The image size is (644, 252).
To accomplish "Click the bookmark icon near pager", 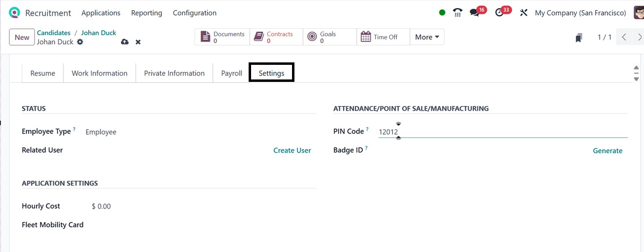I will (579, 38).
